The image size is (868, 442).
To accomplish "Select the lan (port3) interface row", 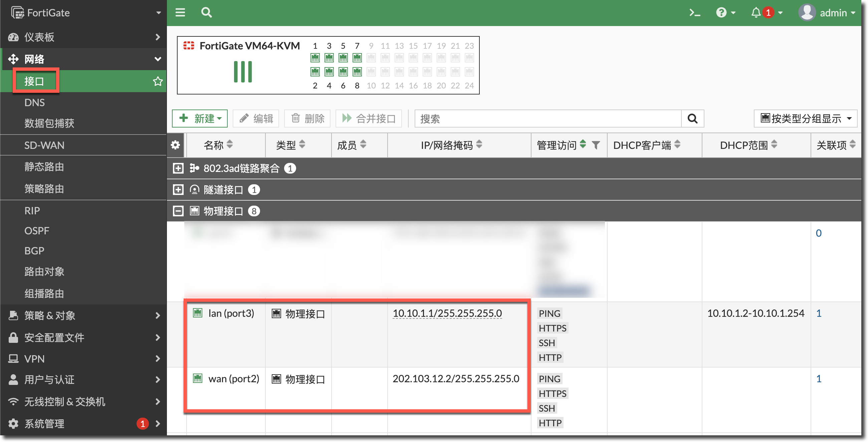I will [x=514, y=335].
